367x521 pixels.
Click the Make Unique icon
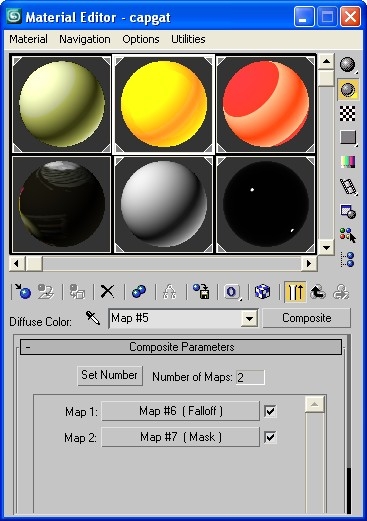click(169, 292)
